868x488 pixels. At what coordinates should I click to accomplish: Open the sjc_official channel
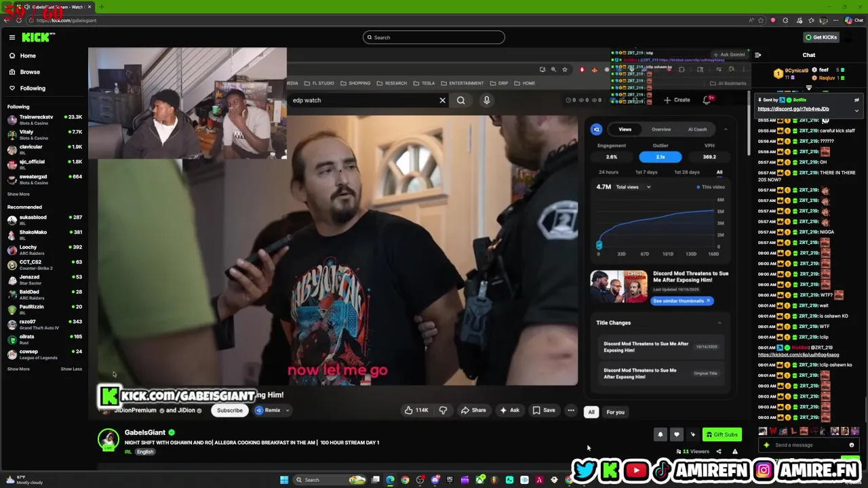tap(44, 164)
